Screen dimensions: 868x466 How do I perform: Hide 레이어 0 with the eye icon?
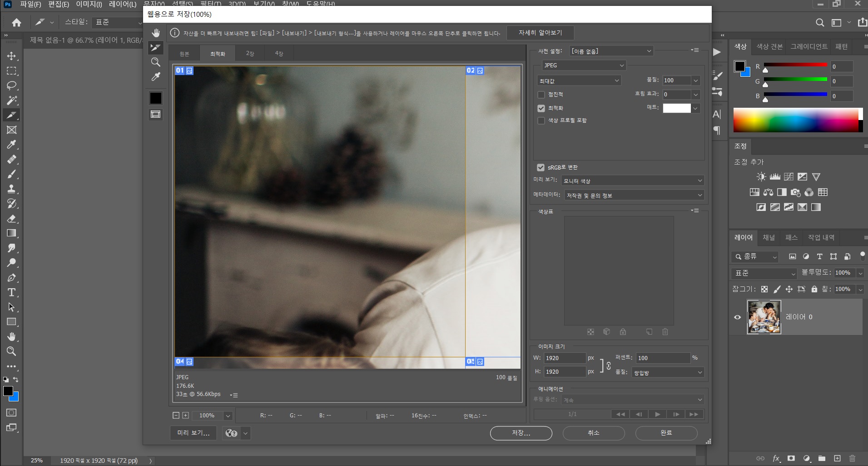click(738, 317)
